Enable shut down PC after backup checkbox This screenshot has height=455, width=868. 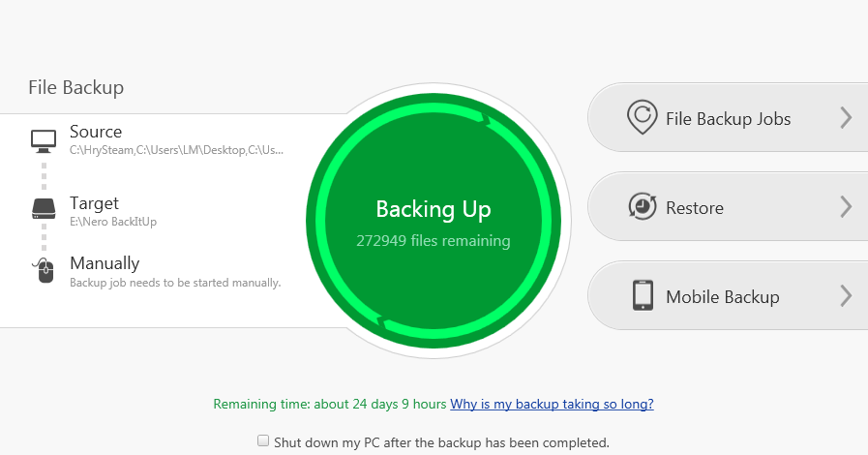(263, 440)
